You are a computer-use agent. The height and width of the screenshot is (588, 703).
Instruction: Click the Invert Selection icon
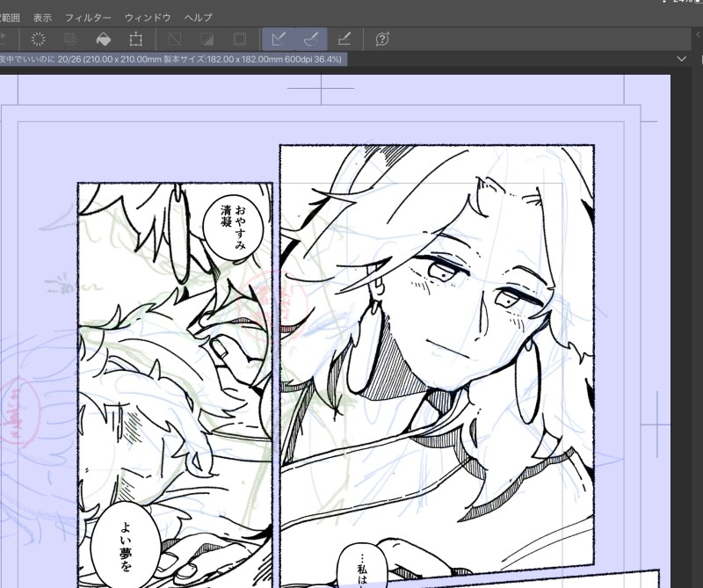click(x=207, y=40)
